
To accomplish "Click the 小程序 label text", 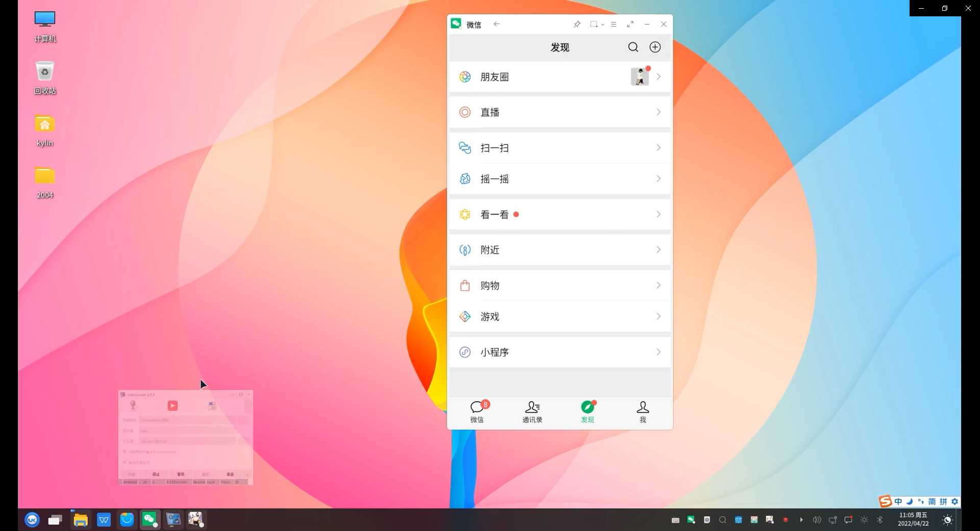I will click(x=495, y=352).
